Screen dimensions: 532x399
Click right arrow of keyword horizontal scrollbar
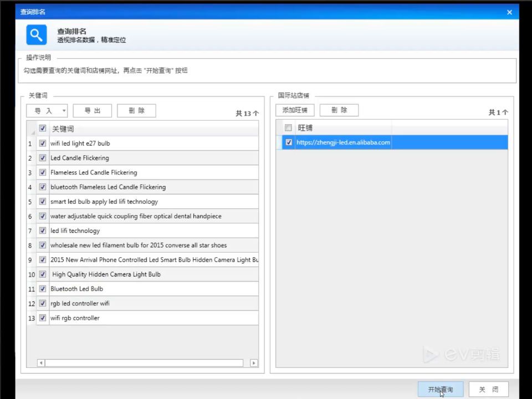pos(254,363)
